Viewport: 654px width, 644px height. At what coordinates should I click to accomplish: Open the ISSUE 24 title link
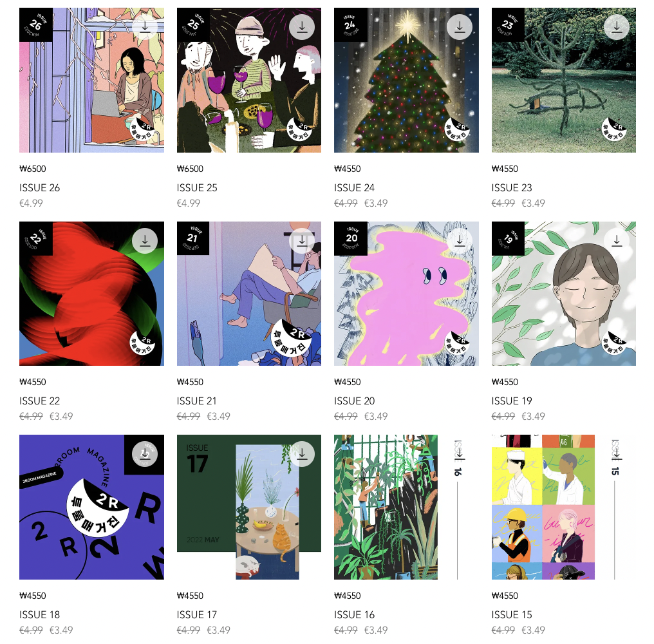pos(354,188)
